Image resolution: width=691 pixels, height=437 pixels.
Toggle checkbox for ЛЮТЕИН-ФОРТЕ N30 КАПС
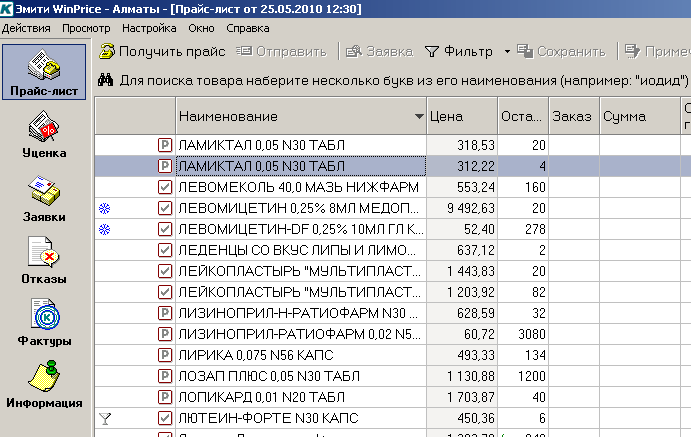click(165, 418)
